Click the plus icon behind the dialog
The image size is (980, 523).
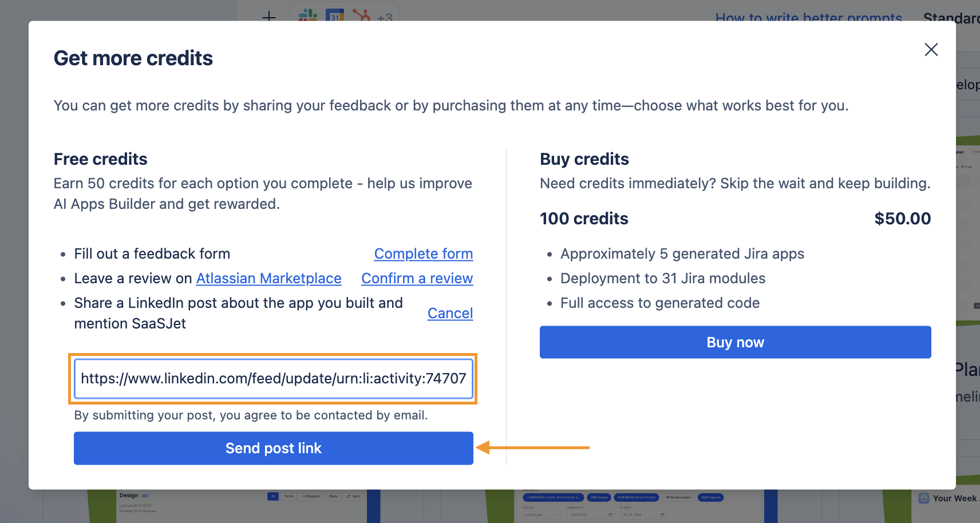click(x=269, y=17)
